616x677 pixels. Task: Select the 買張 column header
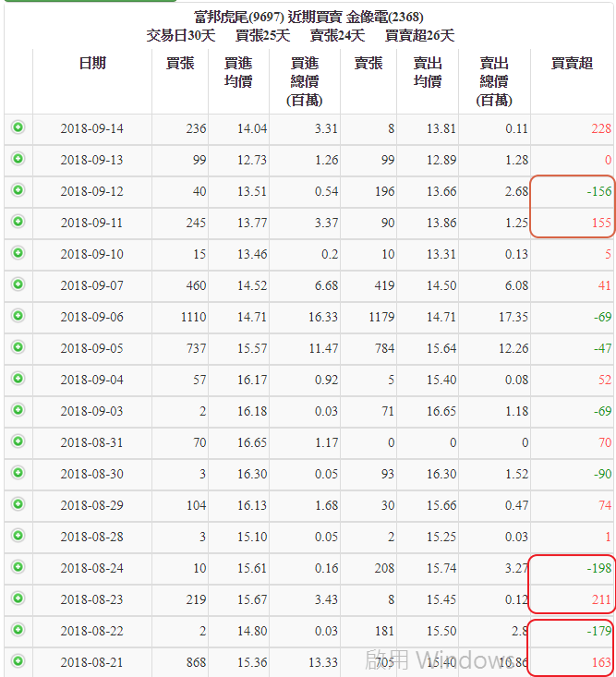pos(179,63)
